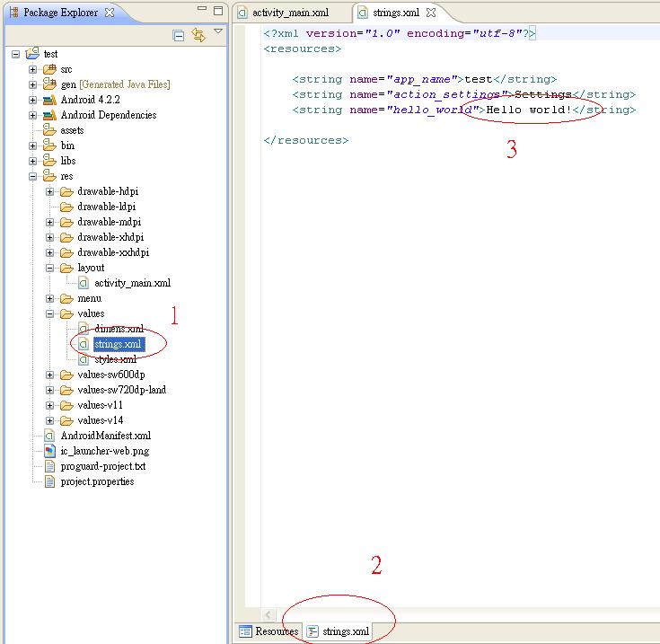Toggle the Link with Editor icon

198,35
